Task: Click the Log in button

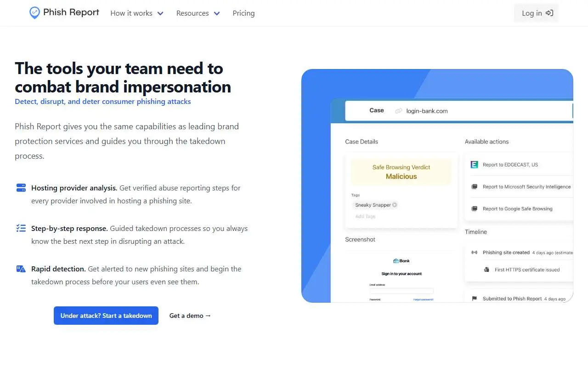Action: point(537,13)
